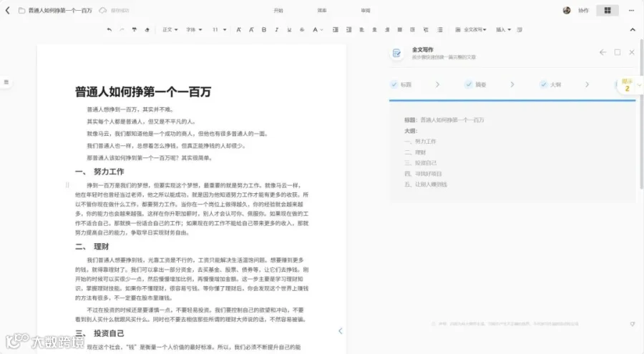
Task: Click the file name in the top bar
Action: coord(60,10)
